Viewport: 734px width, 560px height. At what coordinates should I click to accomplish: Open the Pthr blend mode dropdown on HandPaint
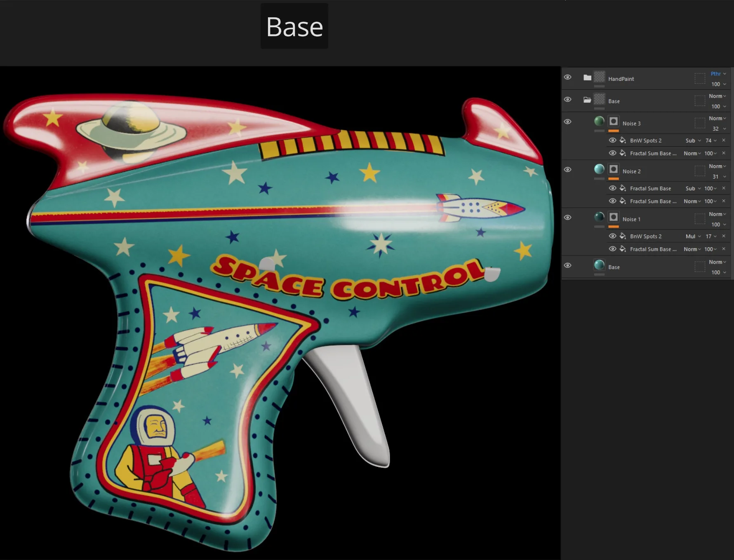click(718, 74)
